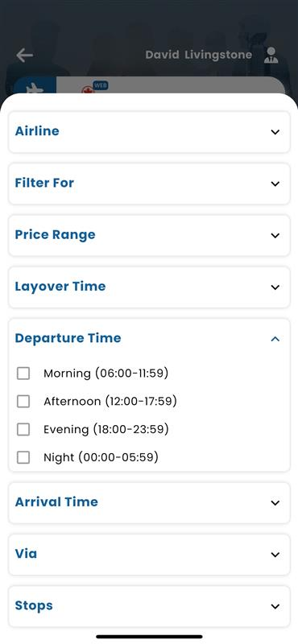The width and height of the screenshot is (298, 644).
Task: Tap the David Livingstone user name
Action: pos(198,55)
